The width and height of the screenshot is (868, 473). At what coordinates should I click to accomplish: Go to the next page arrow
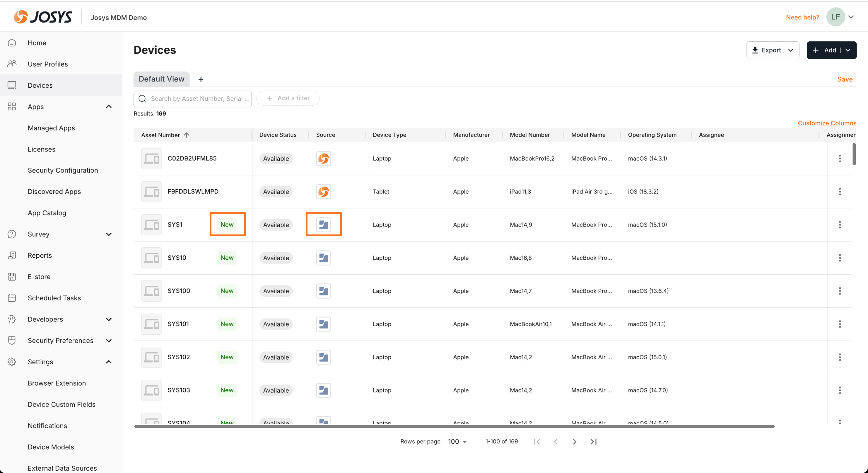pos(575,442)
